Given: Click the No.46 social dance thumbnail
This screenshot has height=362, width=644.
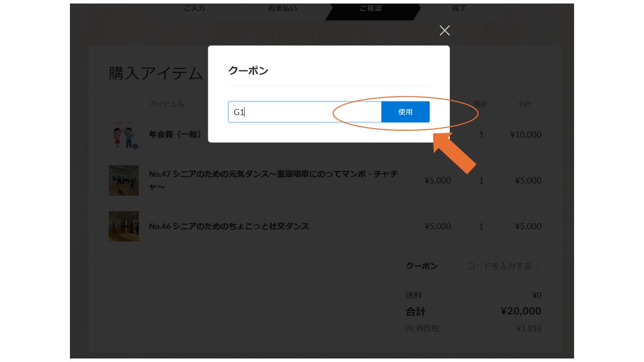Looking at the screenshot, I should (x=124, y=226).
